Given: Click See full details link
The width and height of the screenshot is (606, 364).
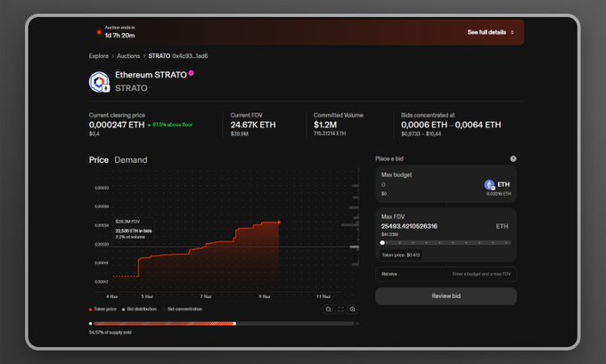Looking at the screenshot, I should coord(487,32).
